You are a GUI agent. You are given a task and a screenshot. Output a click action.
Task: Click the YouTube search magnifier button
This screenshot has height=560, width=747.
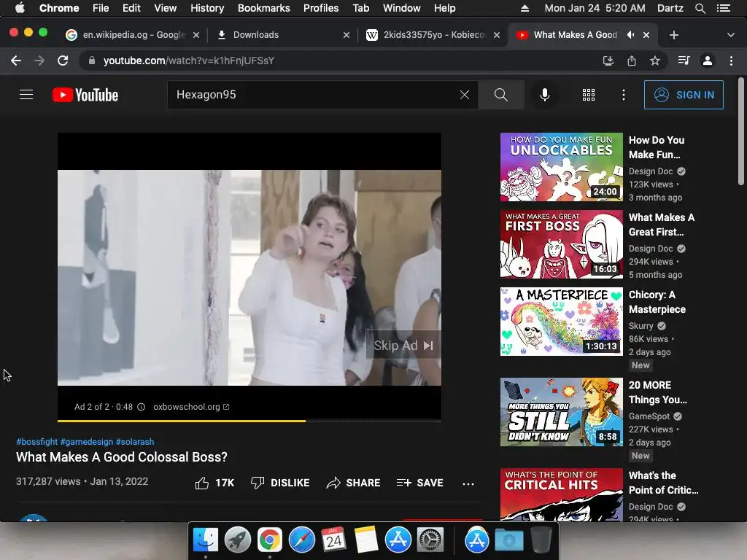(x=500, y=95)
